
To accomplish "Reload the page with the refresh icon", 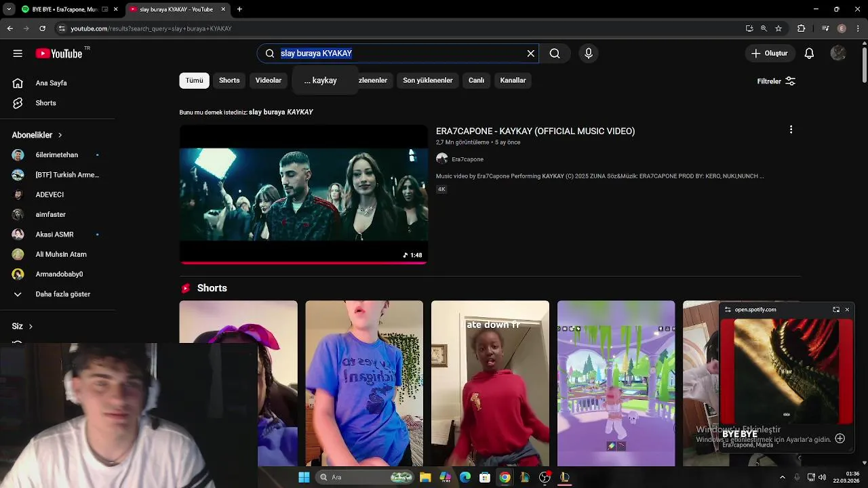I will (x=42, y=28).
